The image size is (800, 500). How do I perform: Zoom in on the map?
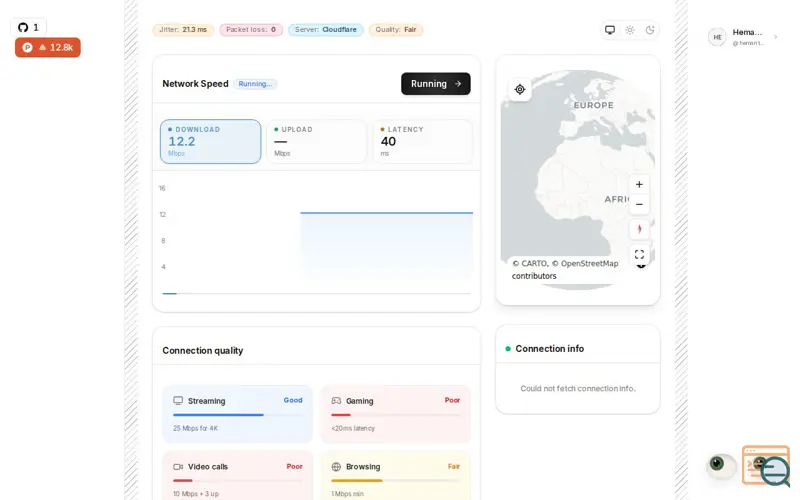(x=639, y=184)
